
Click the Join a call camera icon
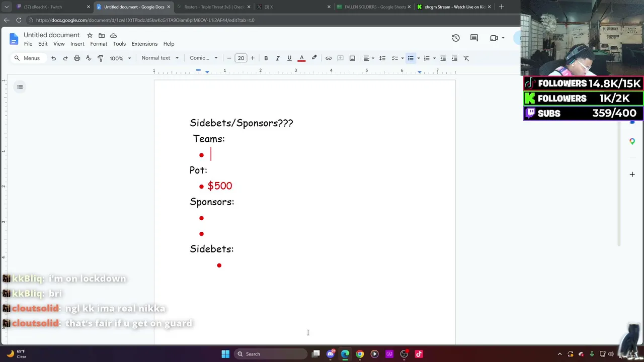pyautogui.click(x=494, y=38)
